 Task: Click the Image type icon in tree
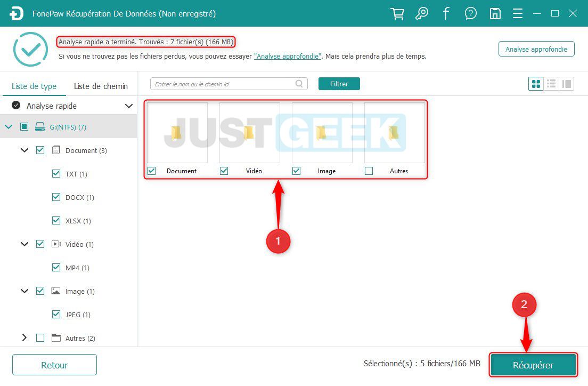tap(55, 291)
